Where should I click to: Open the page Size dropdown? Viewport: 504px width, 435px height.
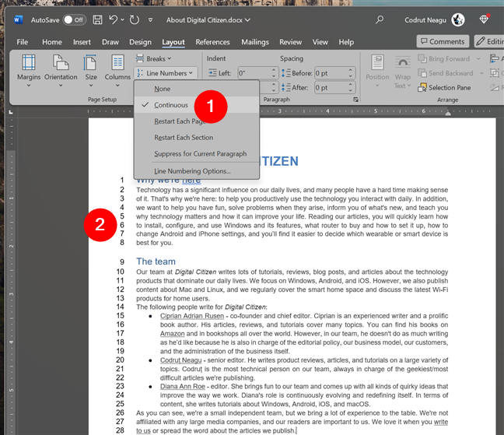pos(91,71)
